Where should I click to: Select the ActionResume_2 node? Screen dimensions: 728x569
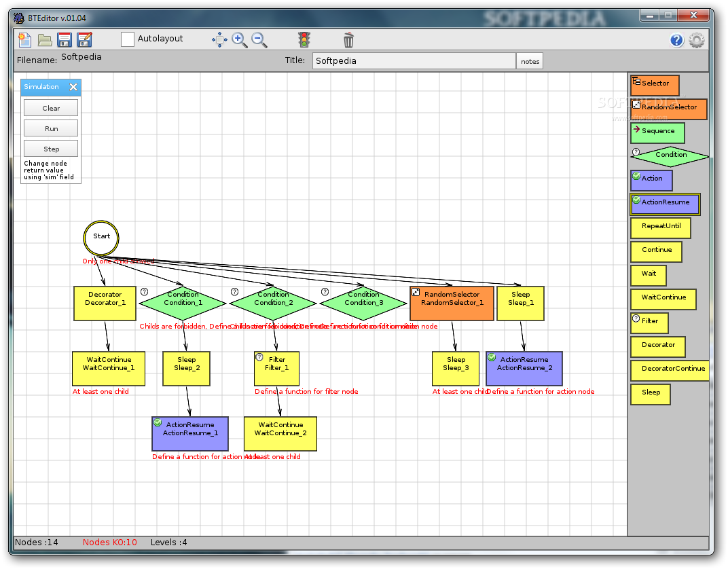pos(524,369)
